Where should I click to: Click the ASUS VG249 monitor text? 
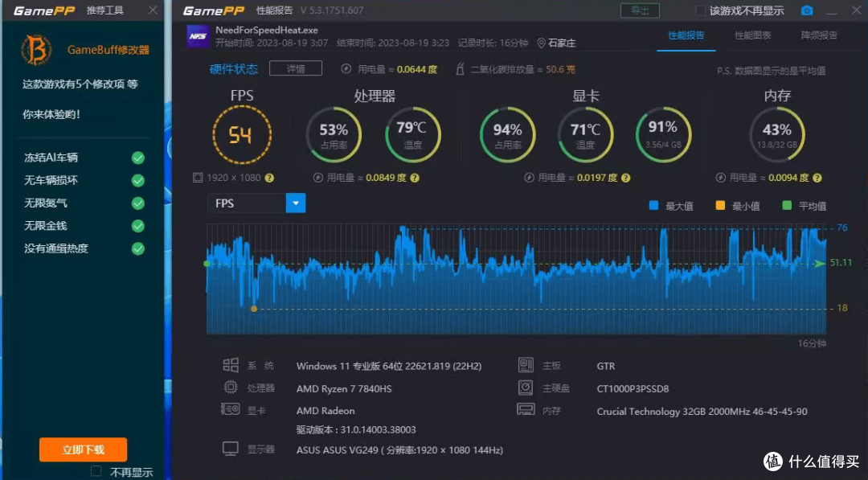[399, 450]
